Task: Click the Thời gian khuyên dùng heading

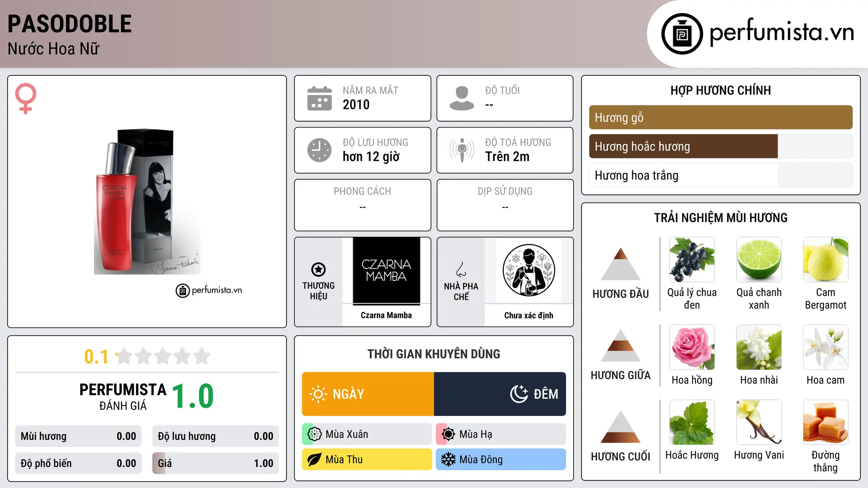Action: (x=434, y=354)
